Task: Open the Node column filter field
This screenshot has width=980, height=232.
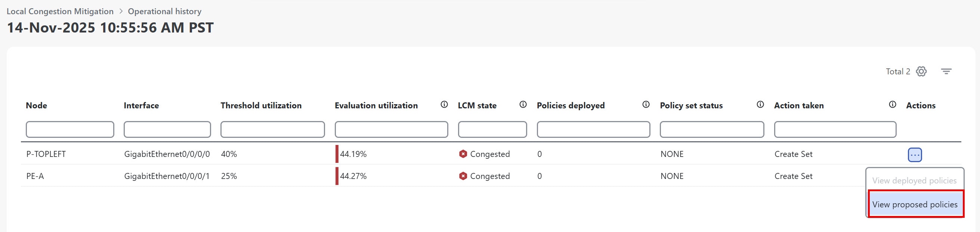Action: click(69, 129)
